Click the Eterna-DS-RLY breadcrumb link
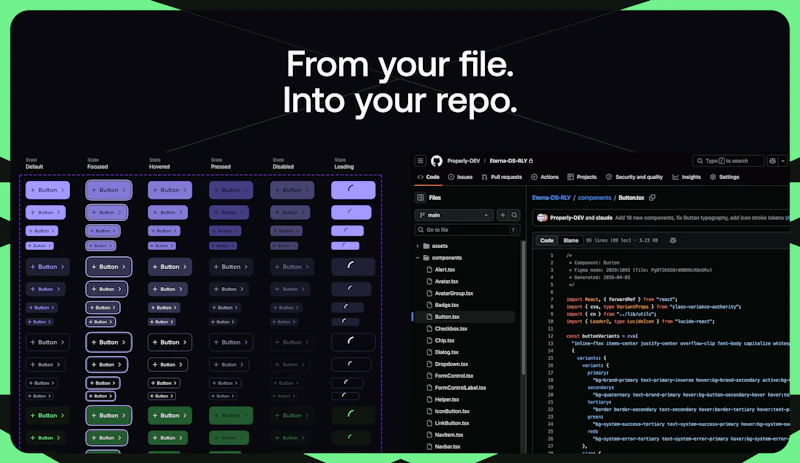Image resolution: width=800 pixels, height=463 pixels. tap(551, 198)
